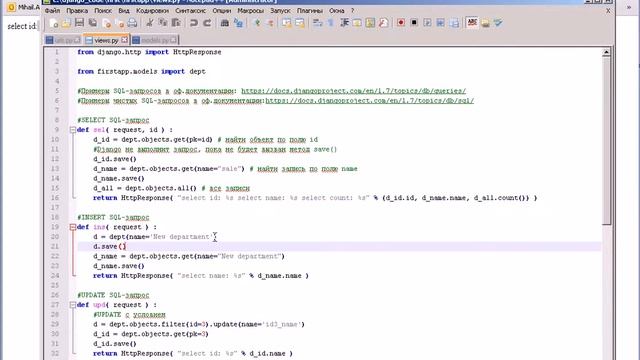Undo the last edit via toolbar
The width and height of the screenshot is (640, 360).
tap(194, 23)
